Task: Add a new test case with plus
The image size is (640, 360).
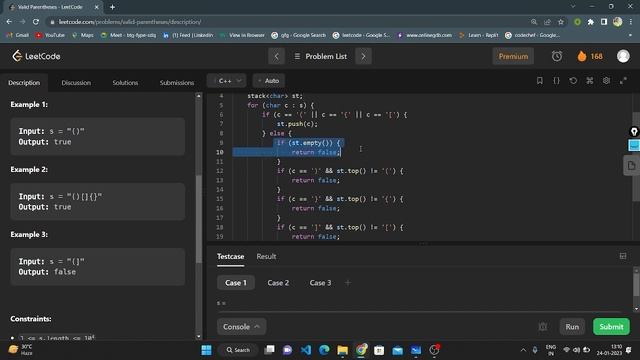Action: pyautogui.click(x=348, y=282)
